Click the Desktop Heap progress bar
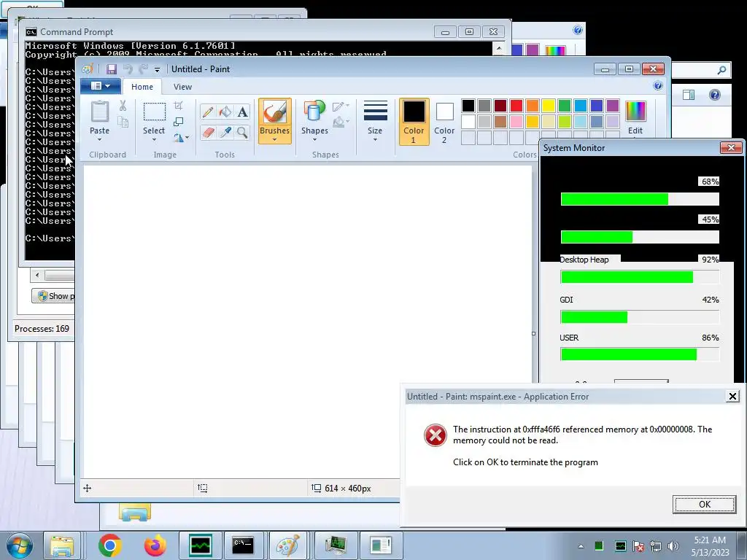Image resolution: width=747 pixels, height=560 pixels. (640, 276)
